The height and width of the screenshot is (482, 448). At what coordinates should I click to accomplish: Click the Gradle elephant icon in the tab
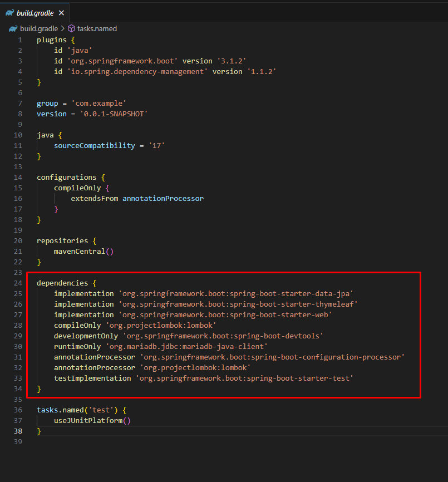coord(10,13)
